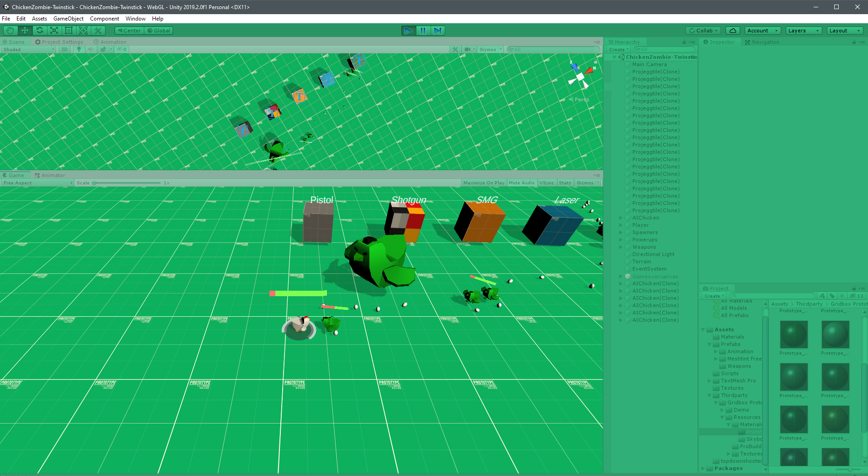Select the Scale tool

[54, 31]
